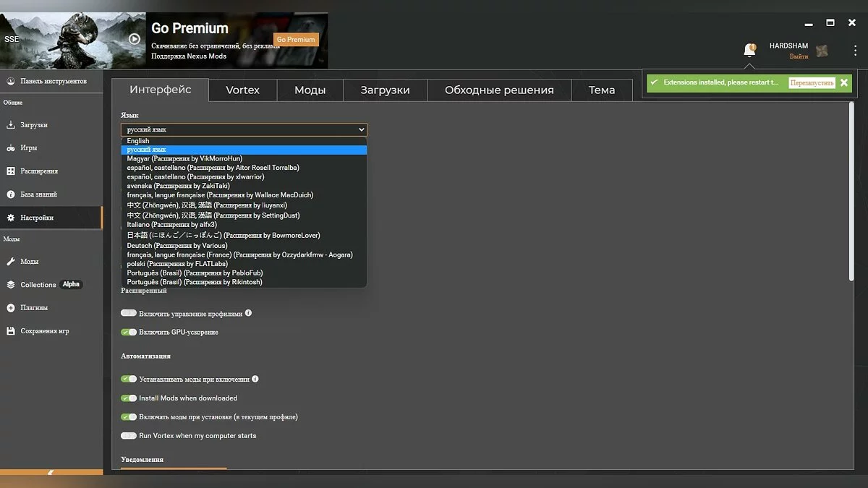The height and width of the screenshot is (488, 868).
Task: Open База знаний sidebar info icon
Action: pyautogui.click(x=11, y=194)
